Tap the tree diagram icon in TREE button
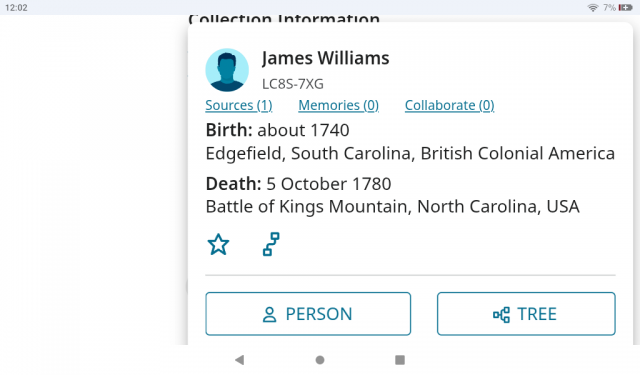Screen dimensions: 640x375 tap(502, 315)
